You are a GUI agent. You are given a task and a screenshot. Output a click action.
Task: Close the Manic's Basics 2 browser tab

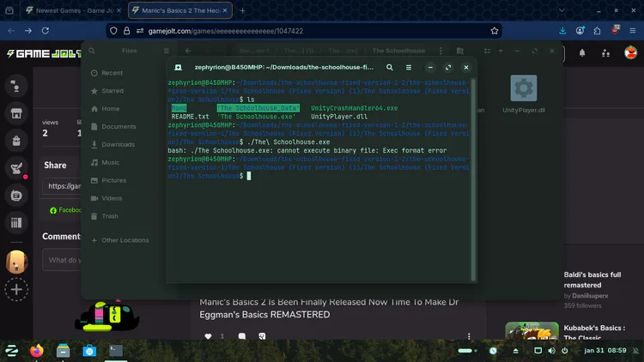pyautogui.click(x=225, y=10)
